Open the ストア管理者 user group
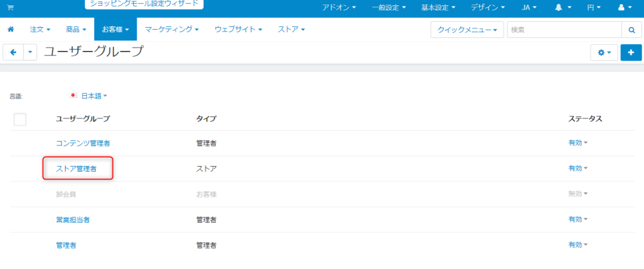This screenshot has height=269, width=644. coord(76,169)
